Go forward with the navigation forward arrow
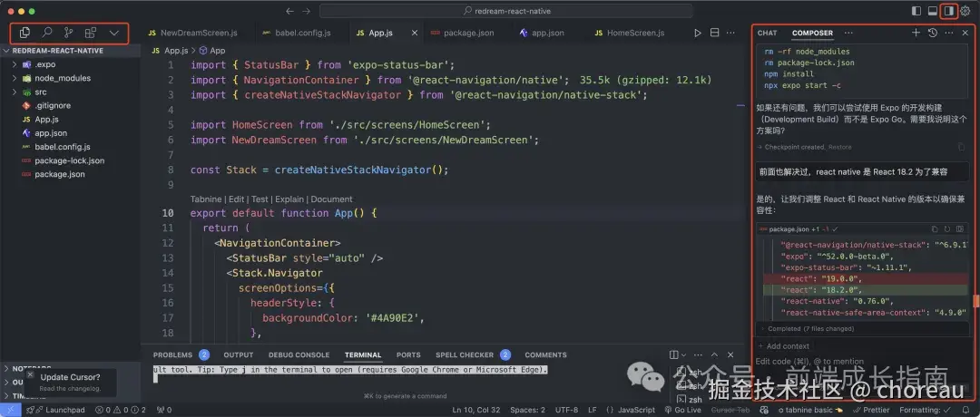The height and width of the screenshot is (417, 980). coord(307,11)
